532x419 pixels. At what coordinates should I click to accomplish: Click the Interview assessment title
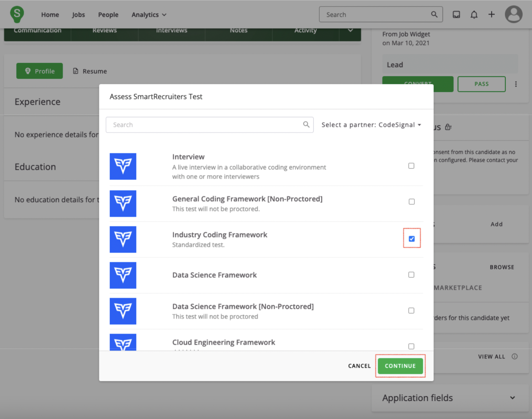click(188, 157)
